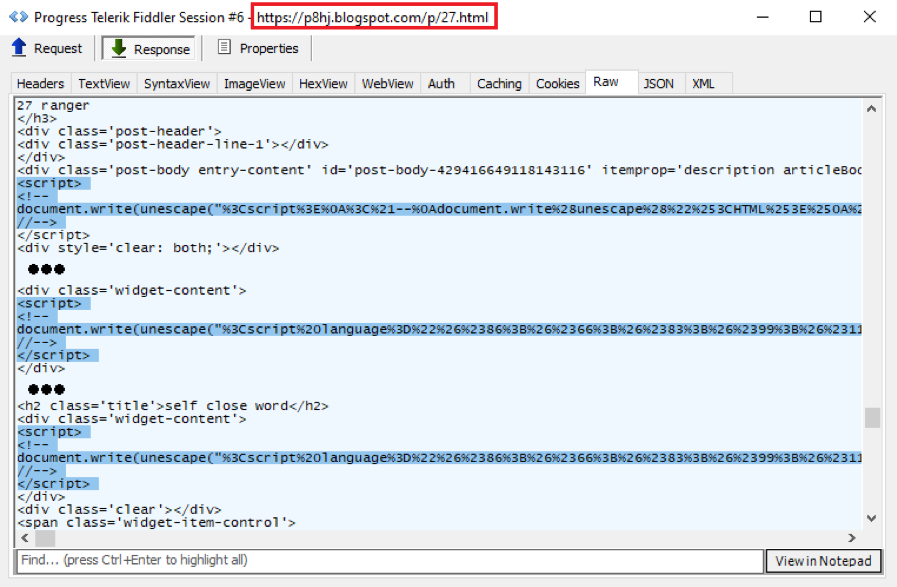Open the Properties view
Screen dimensions: 897x587
[258, 48]
